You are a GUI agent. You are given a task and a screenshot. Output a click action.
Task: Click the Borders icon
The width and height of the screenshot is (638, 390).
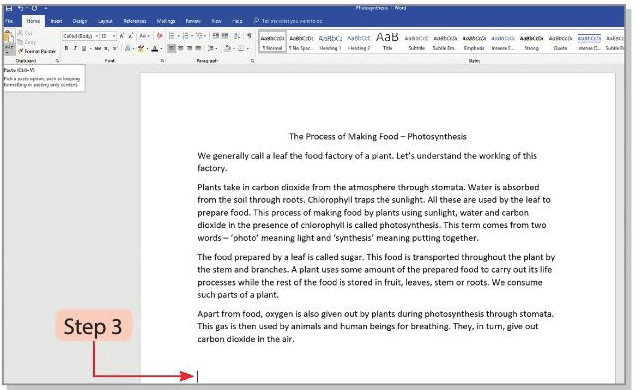[x=240, y=48]
